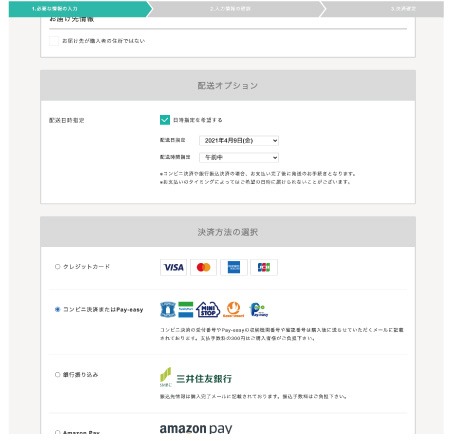Viewport: 453px width, 441px height.
Task: Click the FamilyMart logo
Action: click(x=186, y=309)
